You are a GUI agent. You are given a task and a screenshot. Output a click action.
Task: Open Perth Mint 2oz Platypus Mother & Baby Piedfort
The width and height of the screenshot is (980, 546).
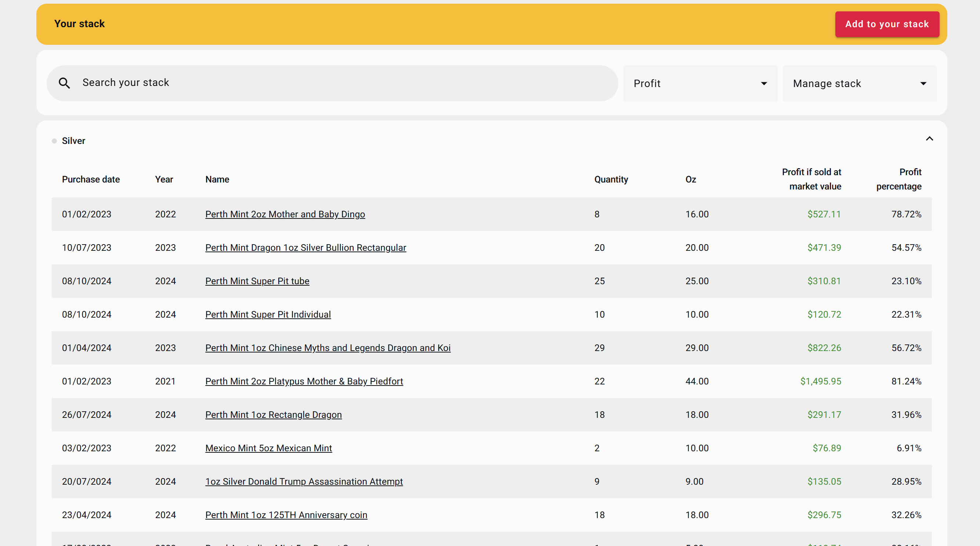304,381
